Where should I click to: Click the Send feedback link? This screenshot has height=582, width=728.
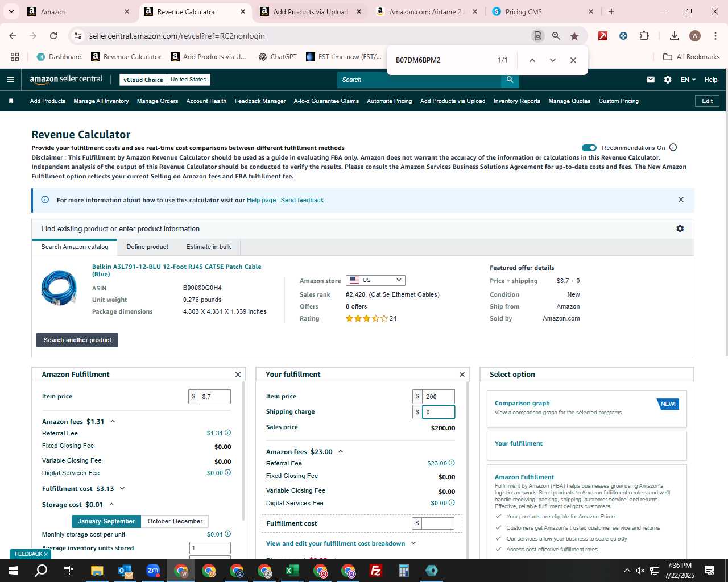point(302,200)
